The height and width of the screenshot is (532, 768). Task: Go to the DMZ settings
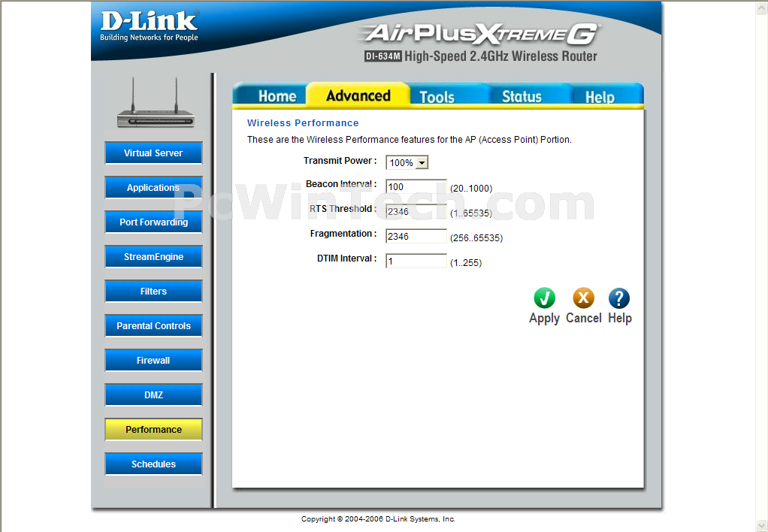pyautogui.click(x=153, y=394)
